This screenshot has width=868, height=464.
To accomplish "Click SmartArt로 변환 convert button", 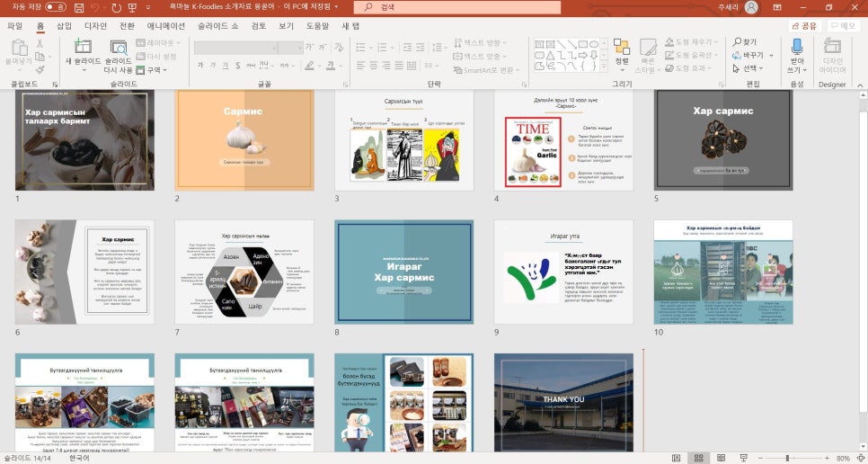I will pyautogui.click(x=487, y=70).
